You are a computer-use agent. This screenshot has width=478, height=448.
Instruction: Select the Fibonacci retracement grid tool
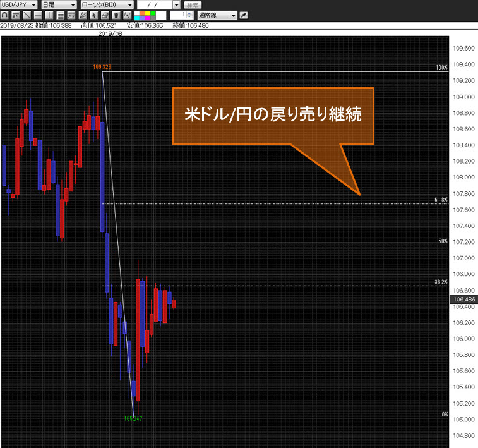[x=61, y=15]
